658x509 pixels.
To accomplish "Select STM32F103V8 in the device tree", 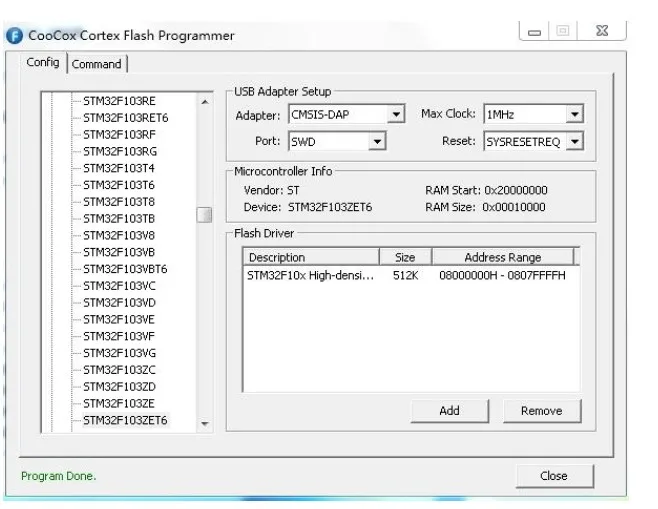I will [x=119, y=235].
